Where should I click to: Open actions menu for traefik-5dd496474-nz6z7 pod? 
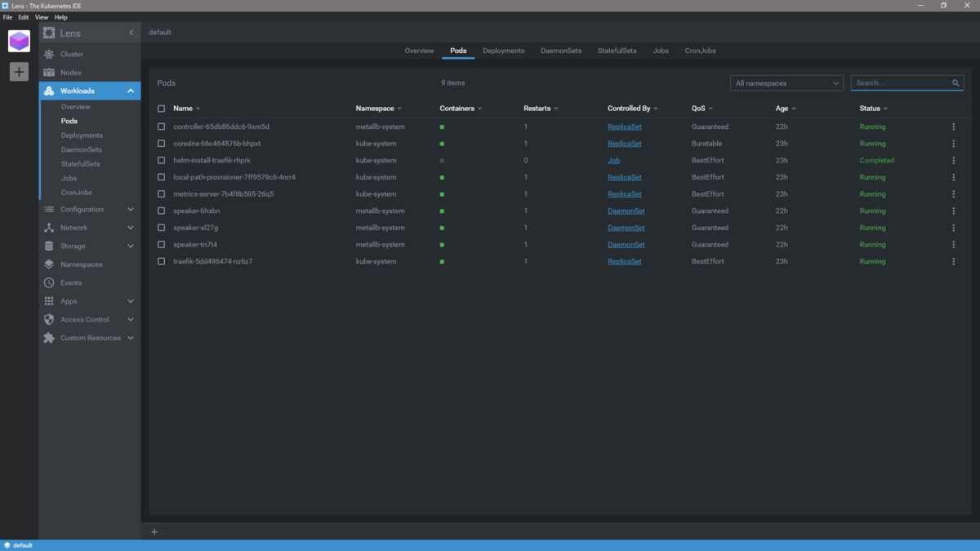[x=953, y=261]
